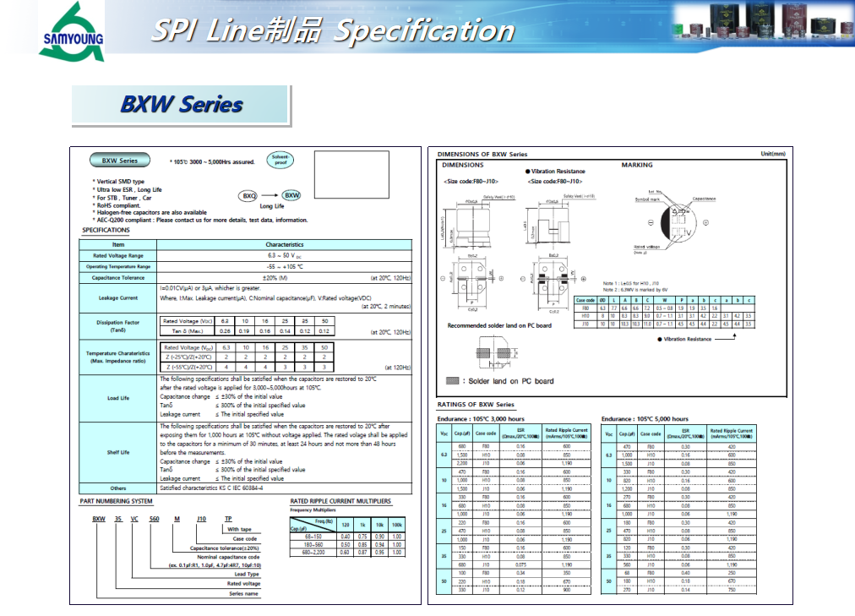Screen dimensions: 855x616
Task: Select the 'RATINGS OF BXW Series' heading
Action: click(x=476, y=405)
